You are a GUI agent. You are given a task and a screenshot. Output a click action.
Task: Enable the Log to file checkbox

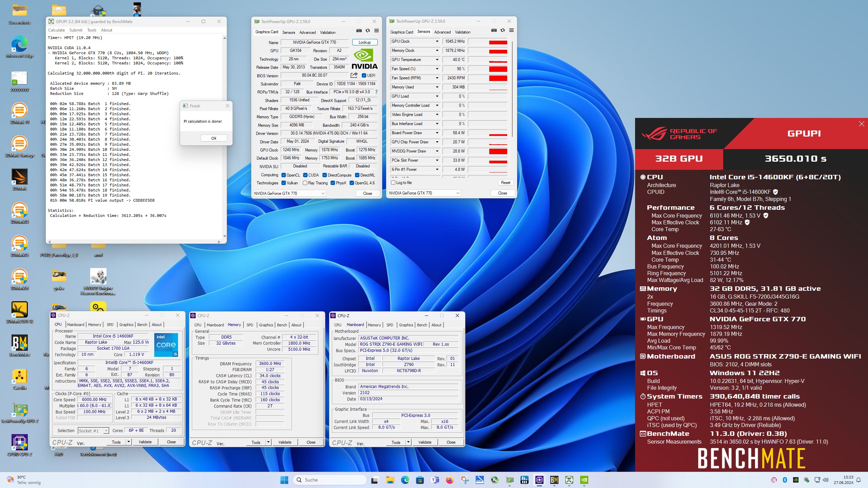393,183
